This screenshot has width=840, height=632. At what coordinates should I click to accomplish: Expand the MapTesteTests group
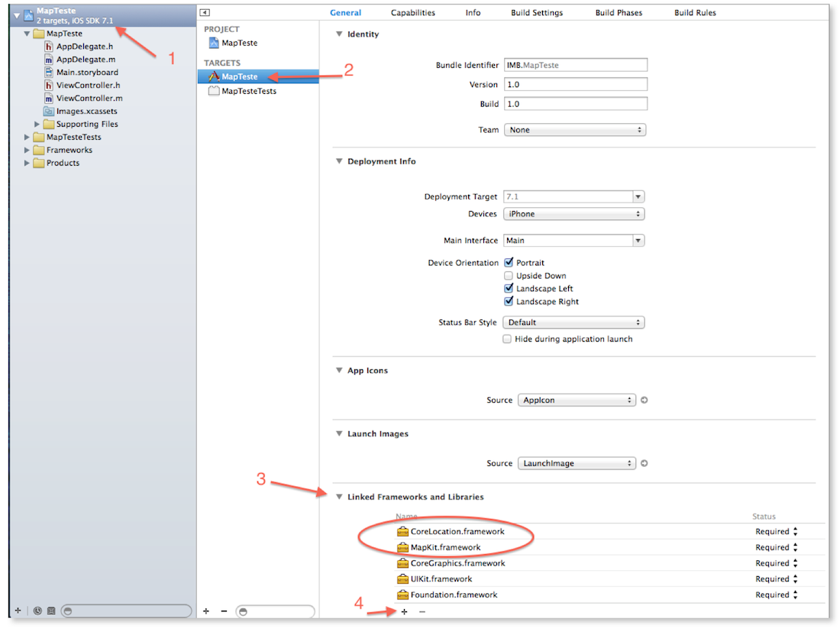click(x=27, y=137)
